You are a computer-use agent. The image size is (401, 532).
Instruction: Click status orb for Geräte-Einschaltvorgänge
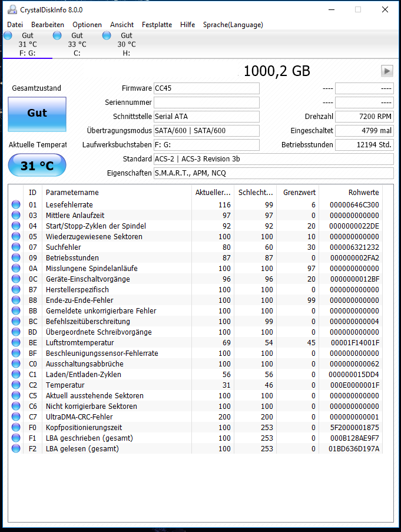pyautogui.click(x=16, y=279)
